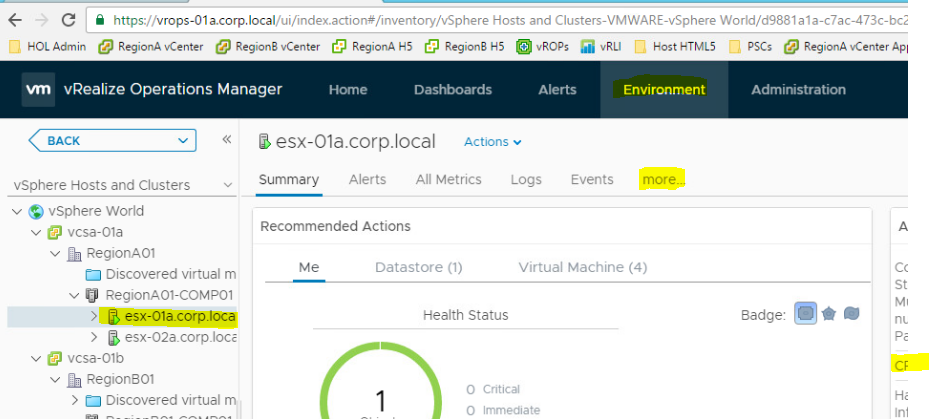Click the RegionA01 datacenter icon

coord(74,254)
